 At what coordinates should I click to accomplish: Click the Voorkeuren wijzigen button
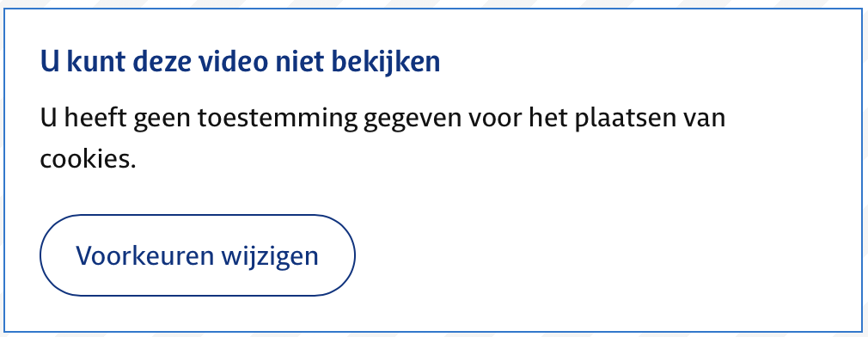pos(198,255)
